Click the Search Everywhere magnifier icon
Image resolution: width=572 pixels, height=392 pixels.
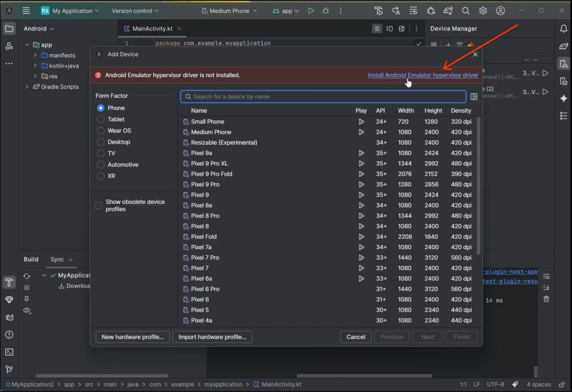pyautogui.click(x=465, y=11)
